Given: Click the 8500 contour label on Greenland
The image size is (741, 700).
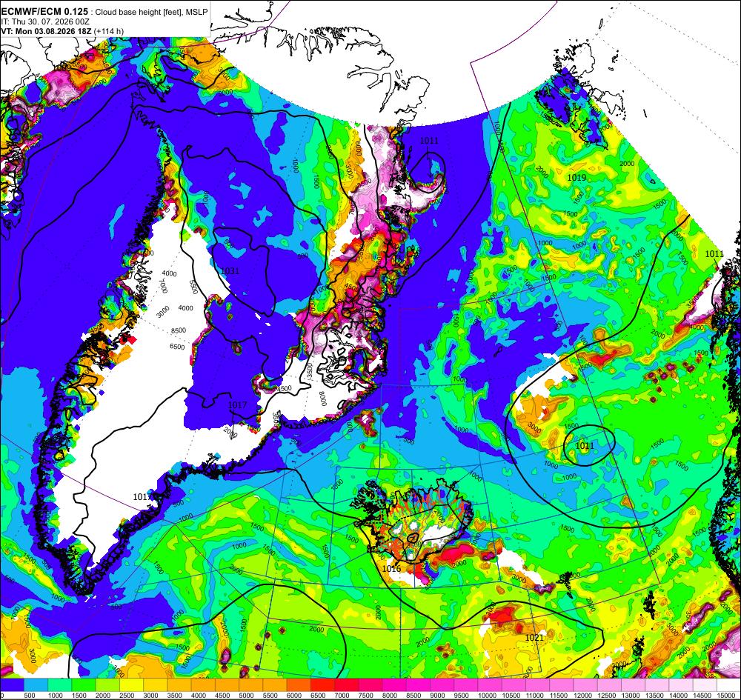Looking at the screenshot, I should coord(178,330).
